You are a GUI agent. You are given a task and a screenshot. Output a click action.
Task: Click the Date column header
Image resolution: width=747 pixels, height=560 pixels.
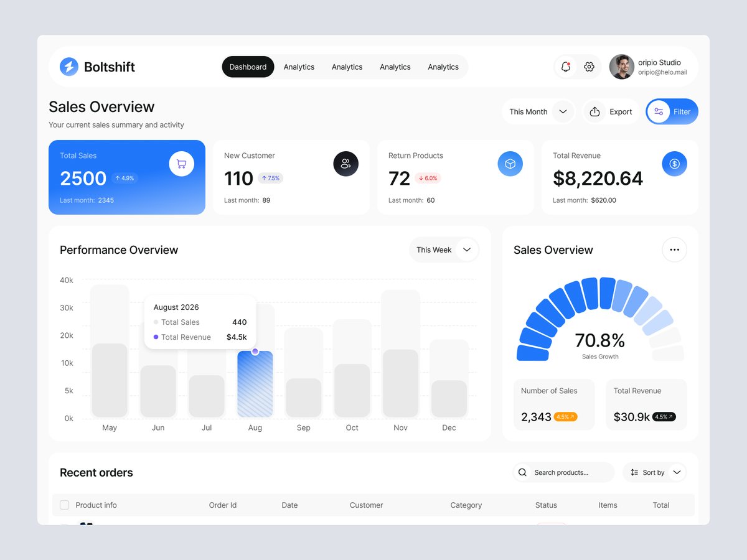click(289, 505)
